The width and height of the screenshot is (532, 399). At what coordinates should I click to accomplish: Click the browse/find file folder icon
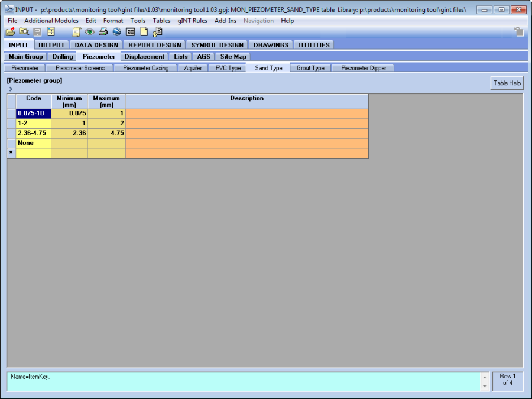point(24,32)
